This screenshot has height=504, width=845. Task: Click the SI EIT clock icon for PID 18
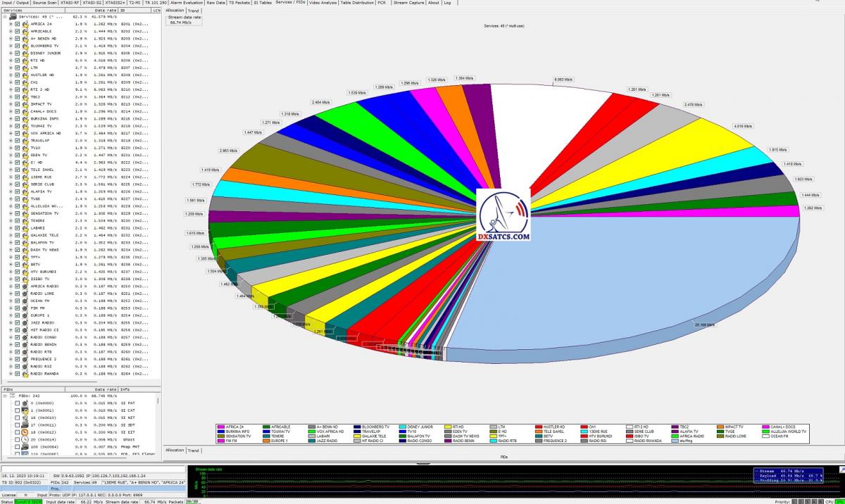click(x=25, y=432)
